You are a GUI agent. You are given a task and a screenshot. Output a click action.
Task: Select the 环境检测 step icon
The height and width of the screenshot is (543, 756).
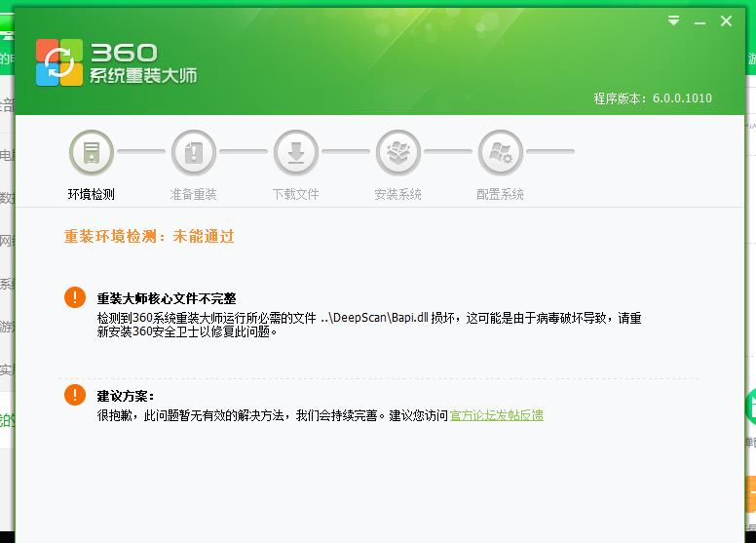pyautogui.click(x=92, y=152)
